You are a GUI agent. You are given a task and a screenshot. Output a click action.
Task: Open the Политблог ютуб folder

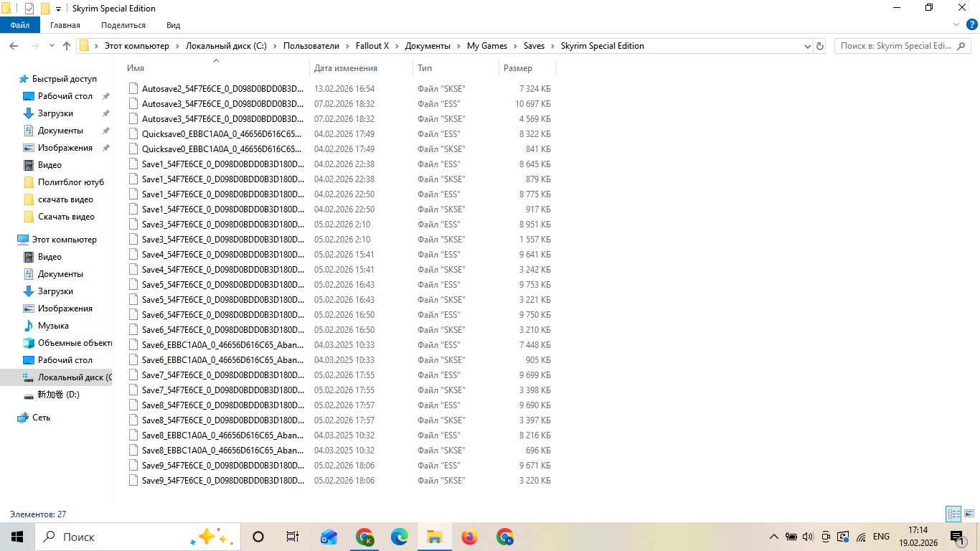(70, 182)
